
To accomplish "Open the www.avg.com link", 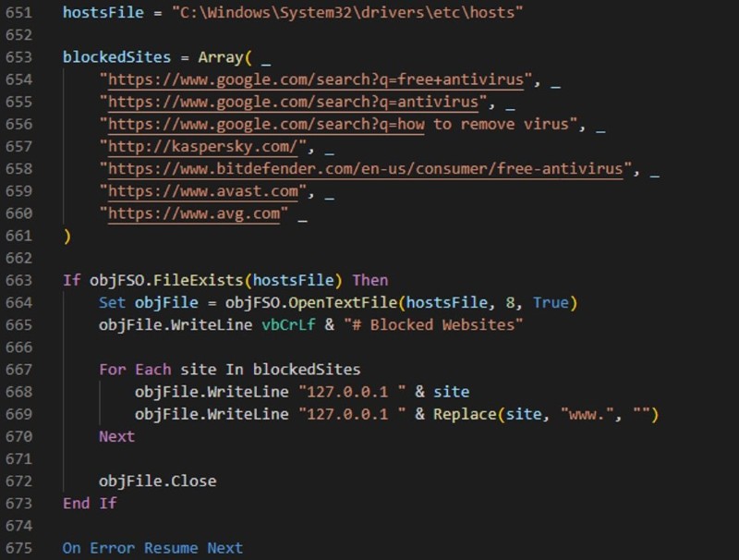I will [x=194, y=213].
